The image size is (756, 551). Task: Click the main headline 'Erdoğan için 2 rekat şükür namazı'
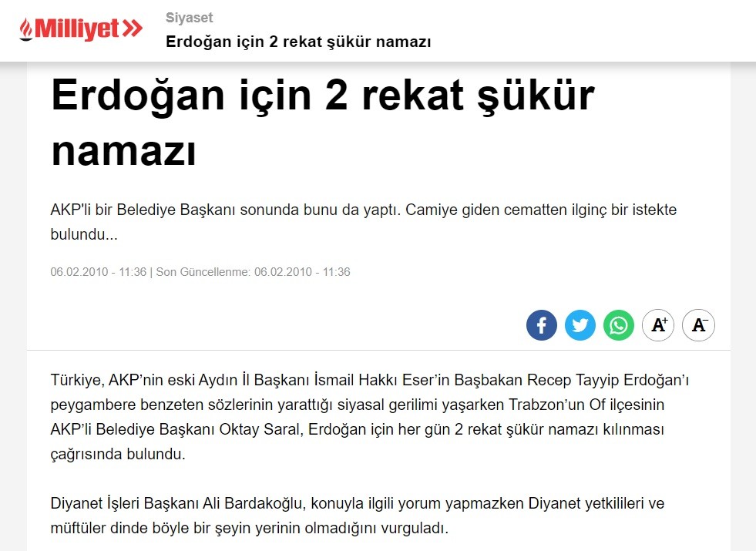click(323, 123)
